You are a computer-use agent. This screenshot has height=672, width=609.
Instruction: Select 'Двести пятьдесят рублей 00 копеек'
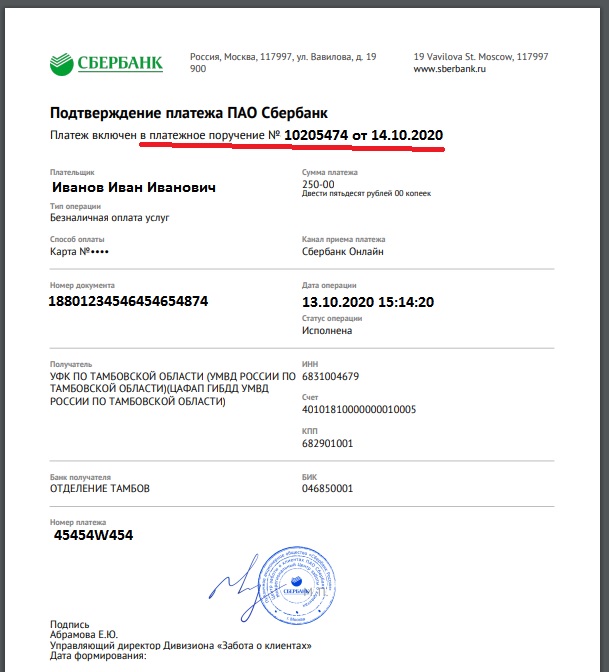click(366, 194)
